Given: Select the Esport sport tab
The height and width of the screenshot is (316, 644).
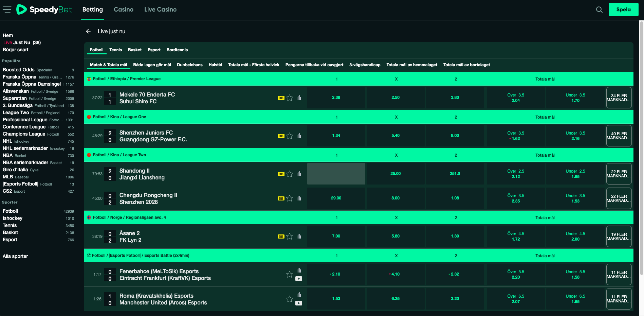Looking at the screenshot, I should pos(154,50).
